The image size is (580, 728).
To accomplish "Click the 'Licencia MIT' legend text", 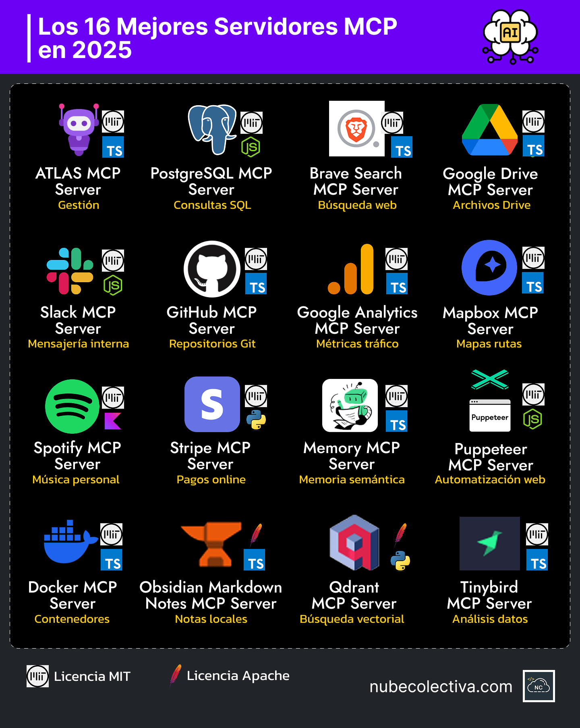I will click(x=92, y=676).
